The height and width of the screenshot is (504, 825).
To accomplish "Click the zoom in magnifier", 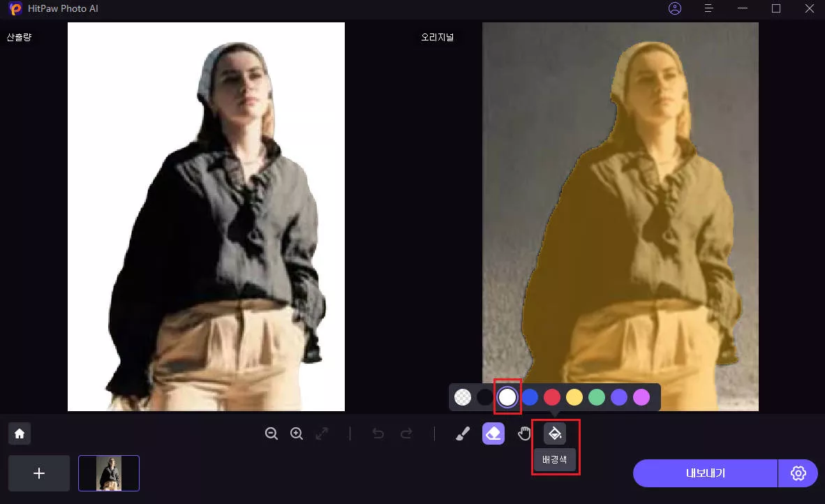I will pos(297,433).
